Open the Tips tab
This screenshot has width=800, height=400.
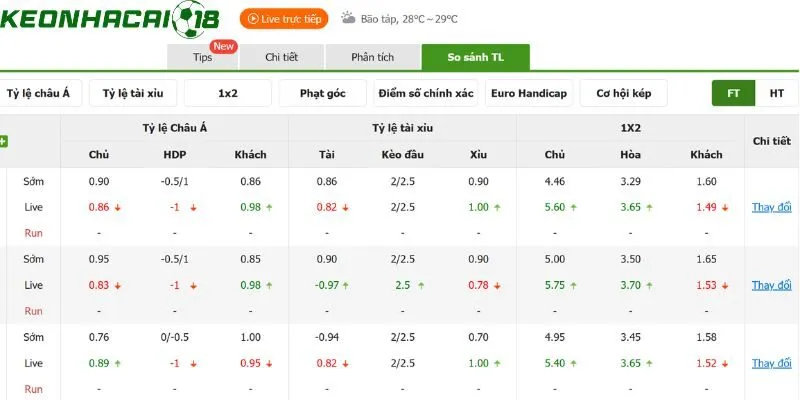click(x=203, y=57)
